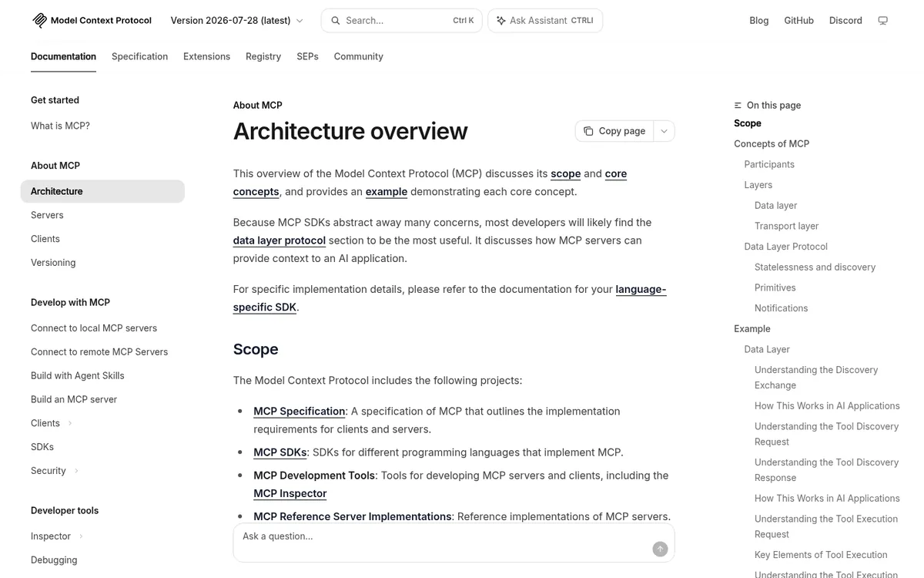Click the search magnifier icon
The width and height of the screenshot is (924, 578).
336,21
